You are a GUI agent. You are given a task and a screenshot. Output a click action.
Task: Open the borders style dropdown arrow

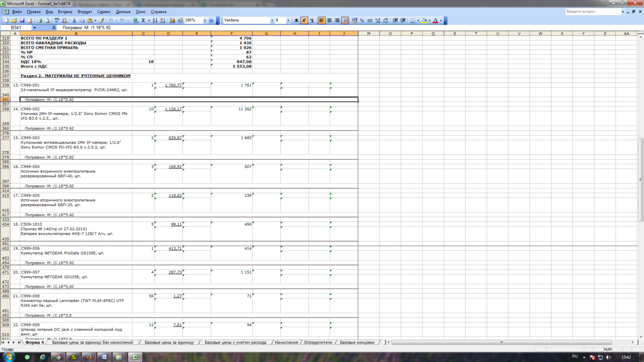(x=418, y=20)
